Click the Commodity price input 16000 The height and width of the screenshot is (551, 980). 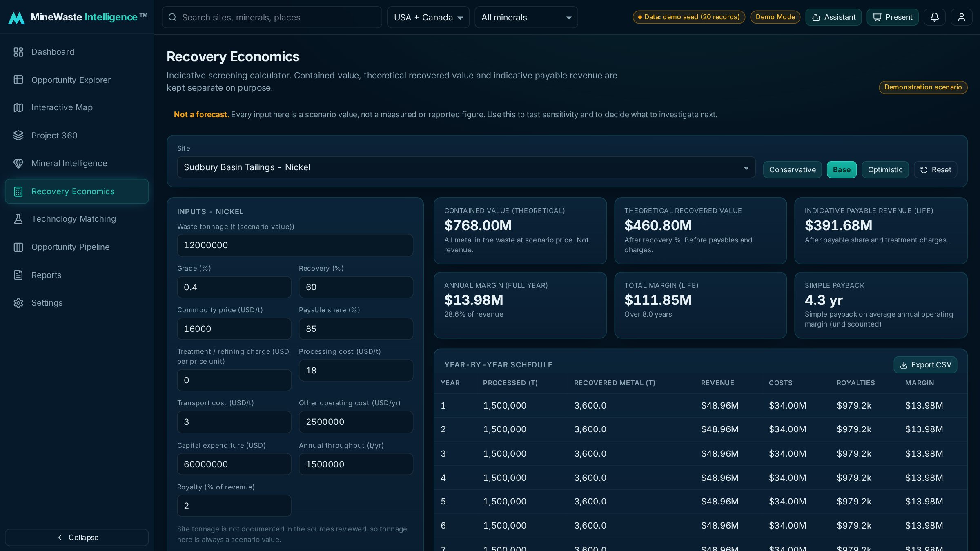pos(234,329)
